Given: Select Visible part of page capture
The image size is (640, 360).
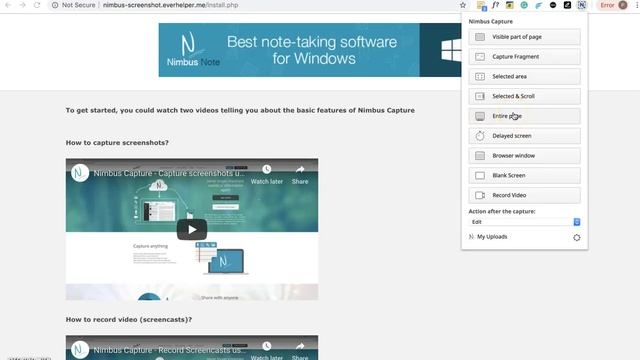Looking at the screenshot, I should click(x=524, y=37).
